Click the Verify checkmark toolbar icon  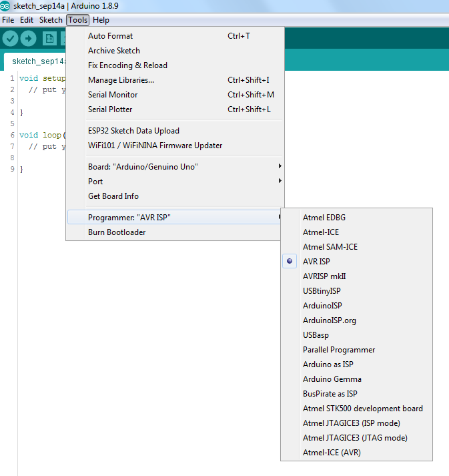[x=10, y=39]
